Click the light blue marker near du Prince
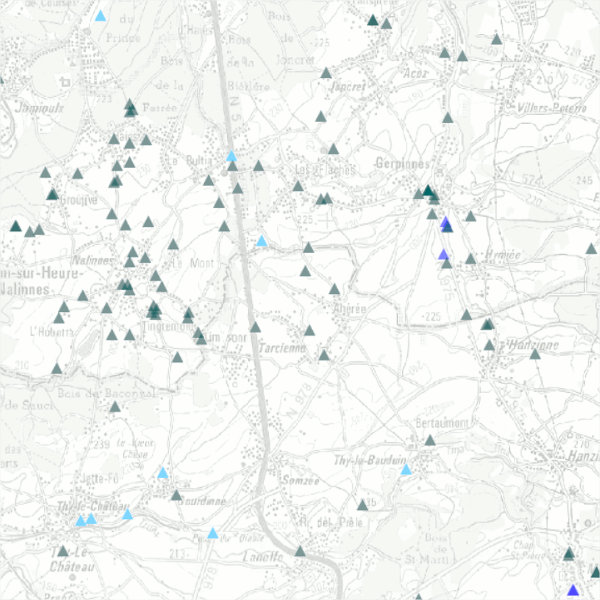The image size is (600, 600). point(100,17)
